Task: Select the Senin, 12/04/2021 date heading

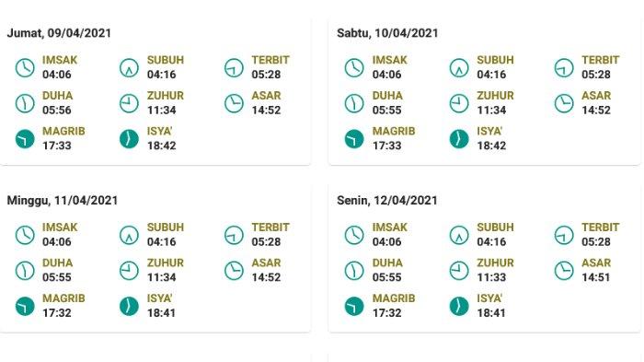Action: (387, 201)
